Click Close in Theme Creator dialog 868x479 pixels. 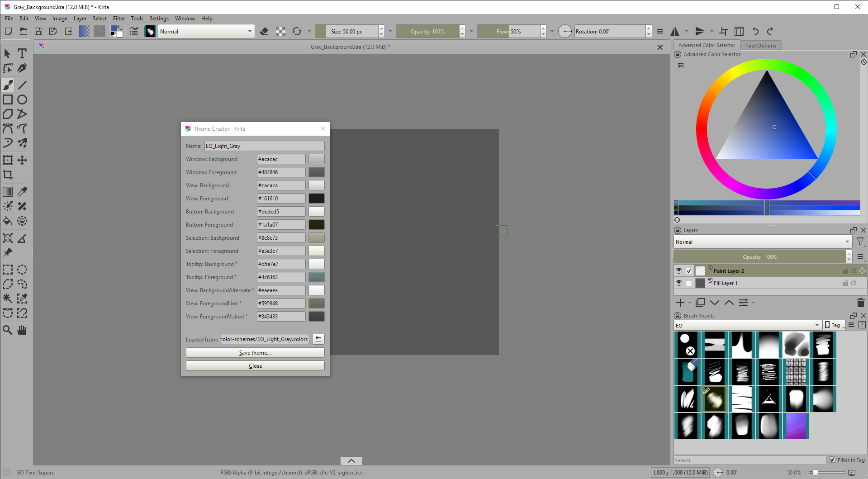tap(255, 366)
